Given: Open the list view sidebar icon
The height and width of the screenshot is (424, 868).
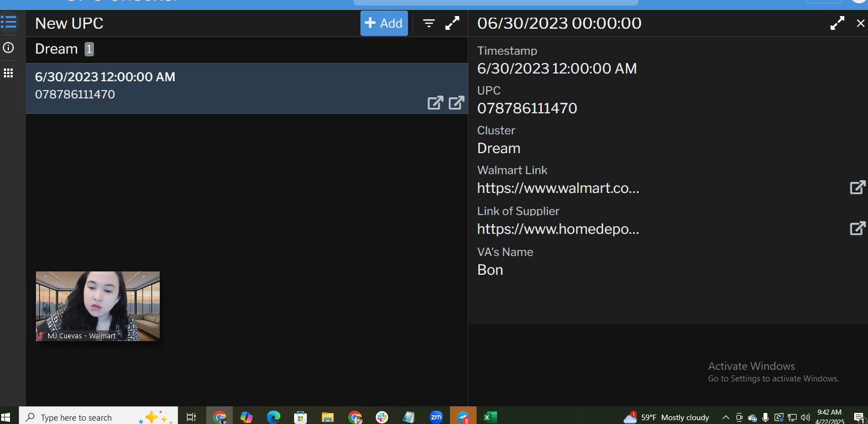Looking at the screenshot, I should tap(9, 22).
